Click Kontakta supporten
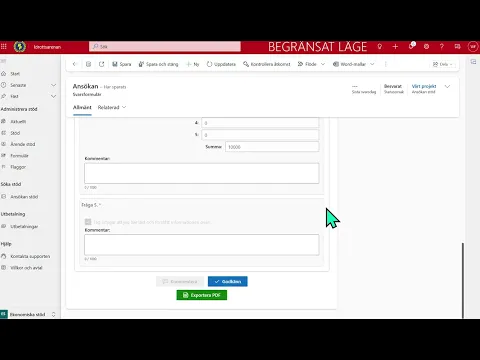Screen dimensions: 480x360 30,256
